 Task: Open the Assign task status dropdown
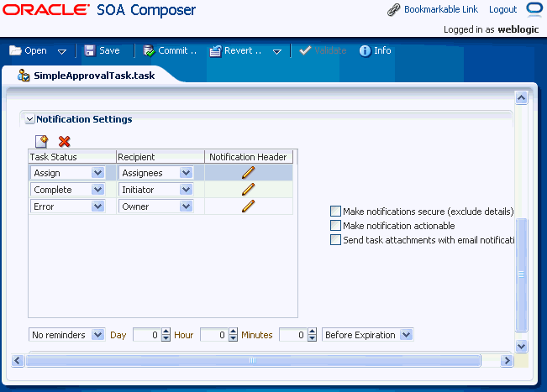pos(98,173)
